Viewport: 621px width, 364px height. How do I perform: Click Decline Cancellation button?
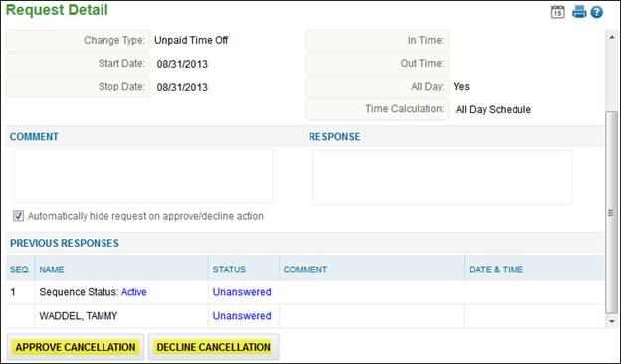(213, 347)
